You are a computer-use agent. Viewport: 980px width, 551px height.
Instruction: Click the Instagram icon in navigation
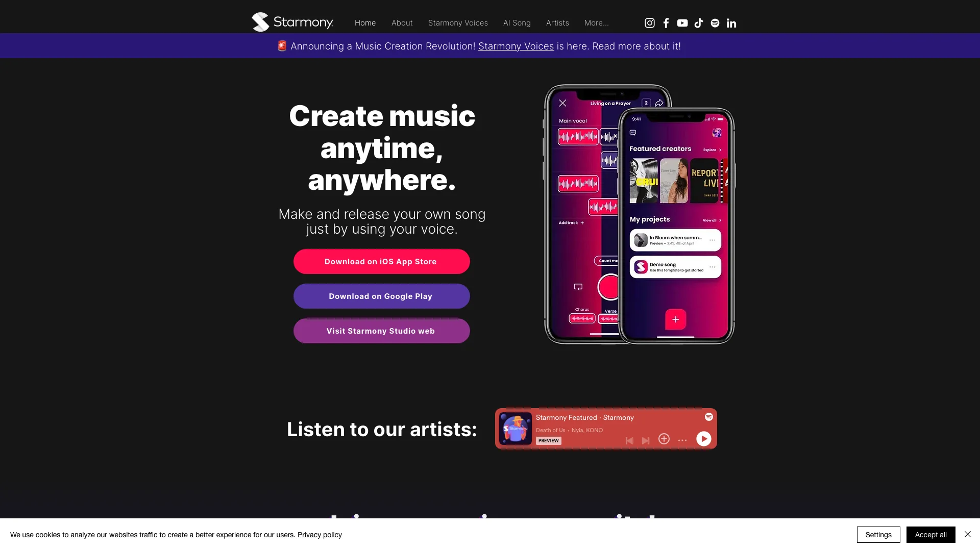click(x=649, y=23)
